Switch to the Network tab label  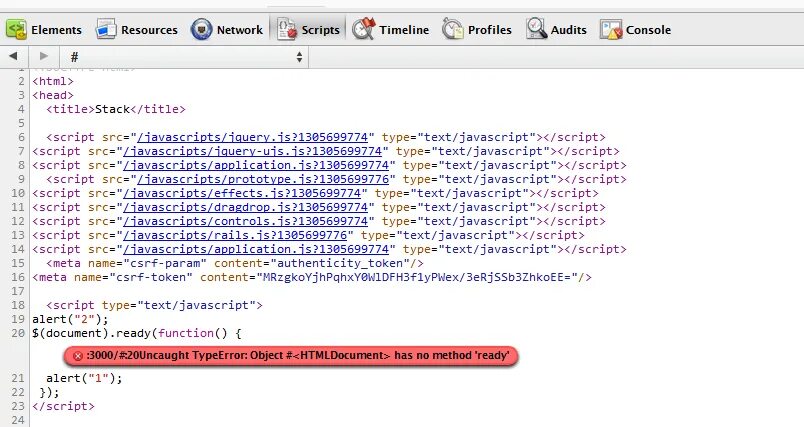(239, 30)
